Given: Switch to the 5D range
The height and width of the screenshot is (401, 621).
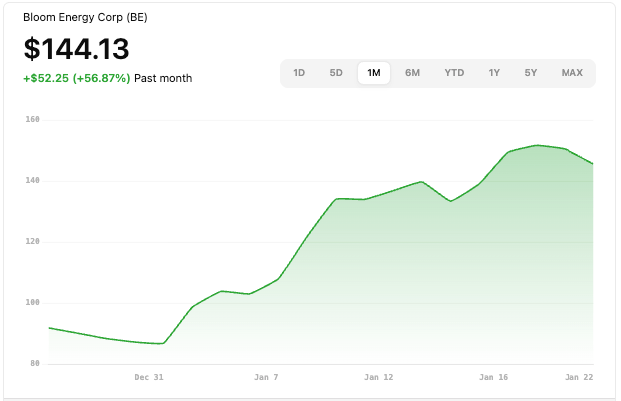Looking at the screenshot, I should point(336,73).
